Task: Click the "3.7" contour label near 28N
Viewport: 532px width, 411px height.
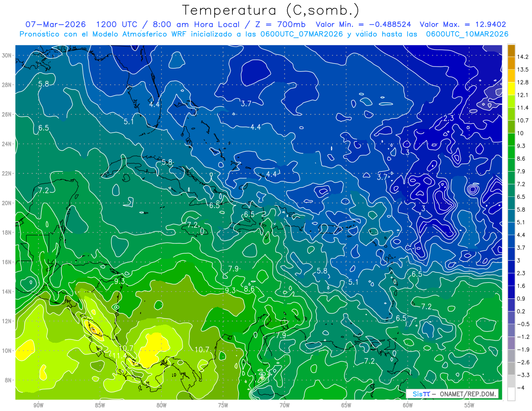Action: [246, 104]
